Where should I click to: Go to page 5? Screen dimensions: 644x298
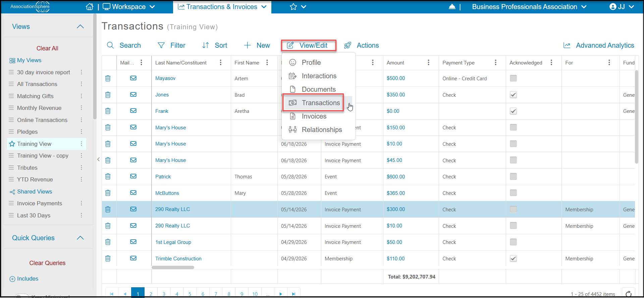pyautogui.click(x=190, y=294)
